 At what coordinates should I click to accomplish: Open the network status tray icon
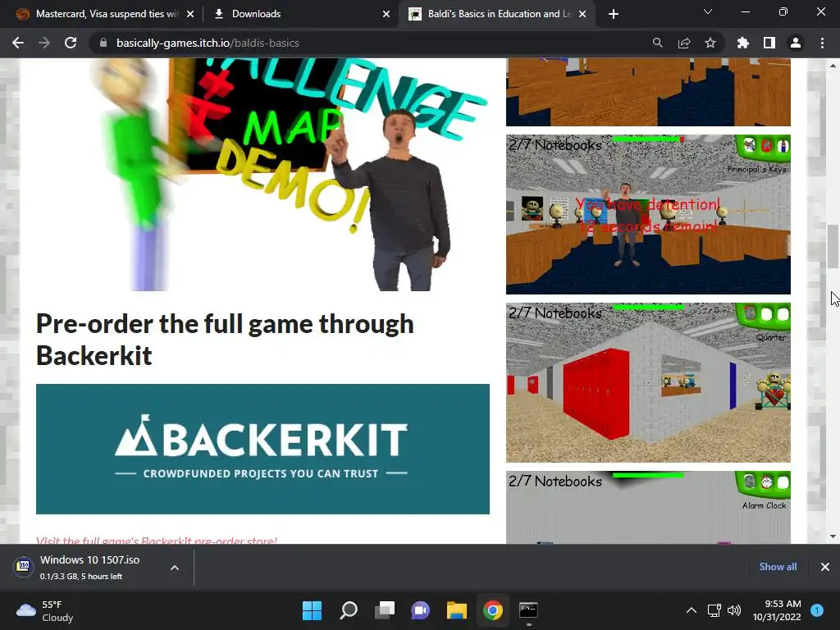pos(714,610)
